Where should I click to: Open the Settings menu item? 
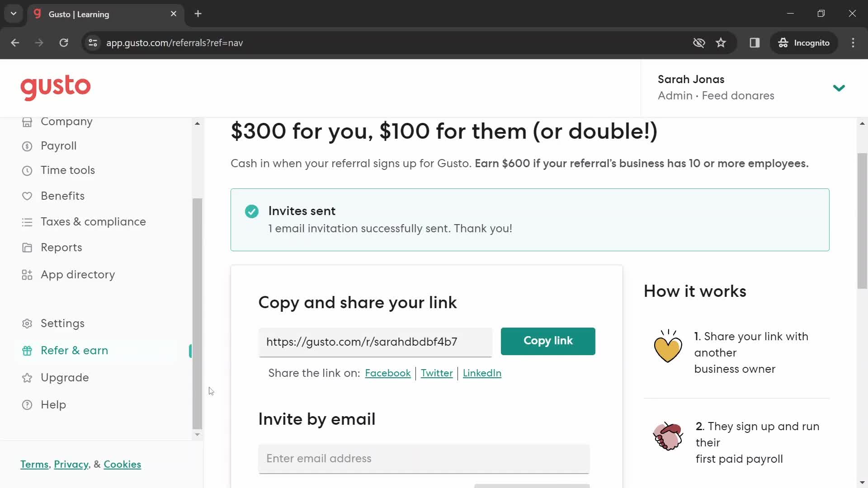62,323
